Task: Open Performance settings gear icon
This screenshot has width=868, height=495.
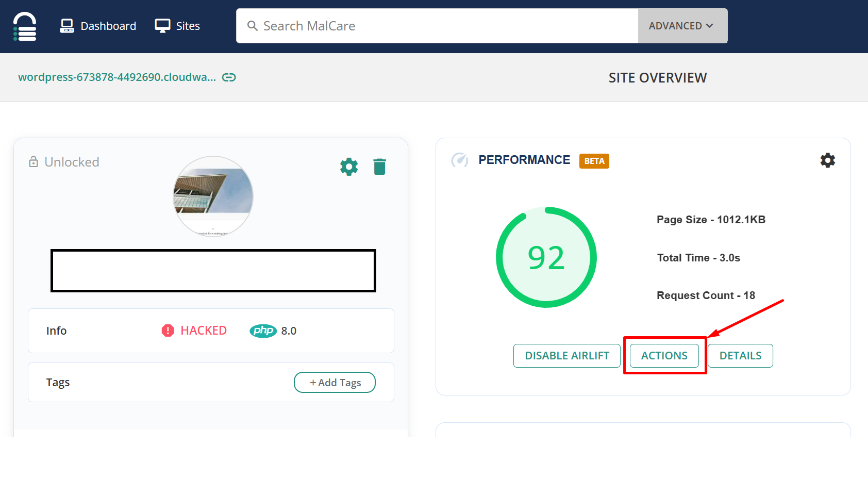Action: [x=828, y=160]
